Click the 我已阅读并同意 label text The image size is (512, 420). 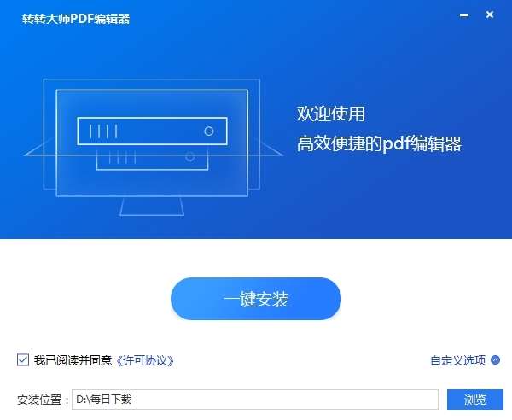[73, 360]
